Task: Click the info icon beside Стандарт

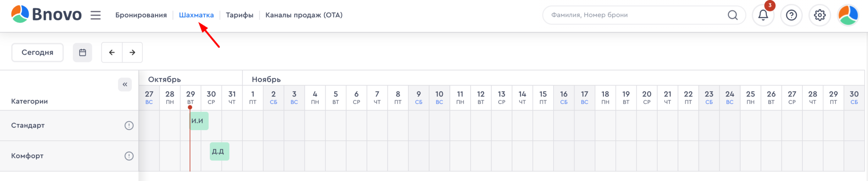Action: pos(129,125)
